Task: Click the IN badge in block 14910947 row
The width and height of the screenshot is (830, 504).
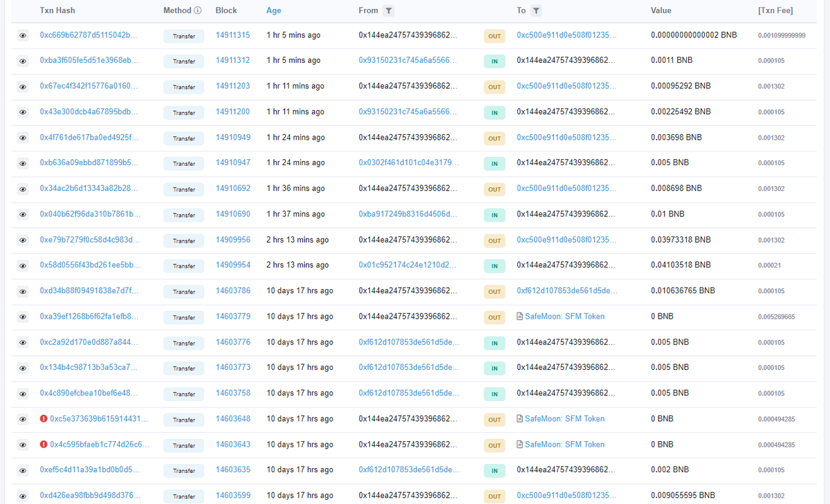Action: 495,164
